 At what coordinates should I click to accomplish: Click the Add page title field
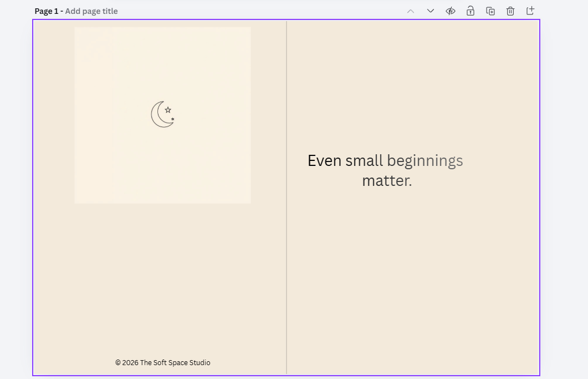91,11
